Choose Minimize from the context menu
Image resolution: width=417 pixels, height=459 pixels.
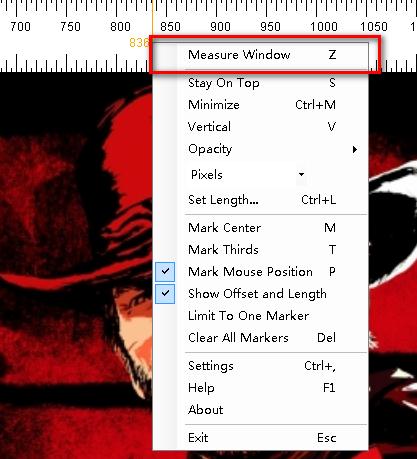click(x=260, y=105)
